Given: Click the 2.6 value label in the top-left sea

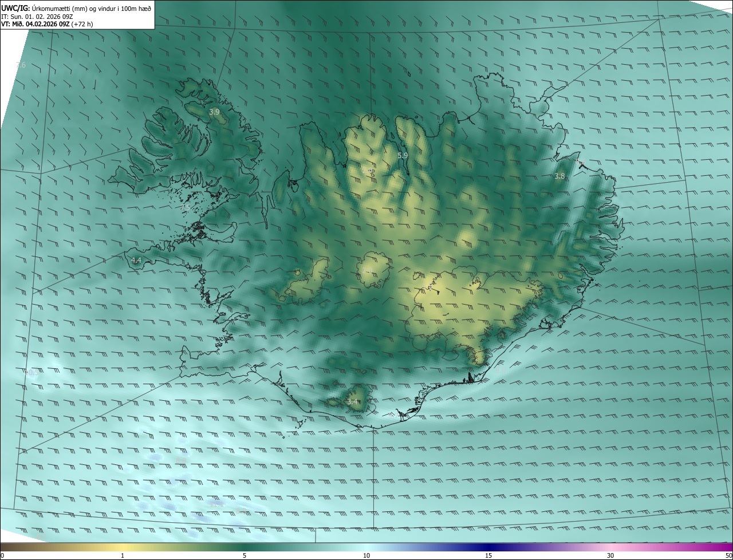Looking at the screenshot, I should 21,65.
